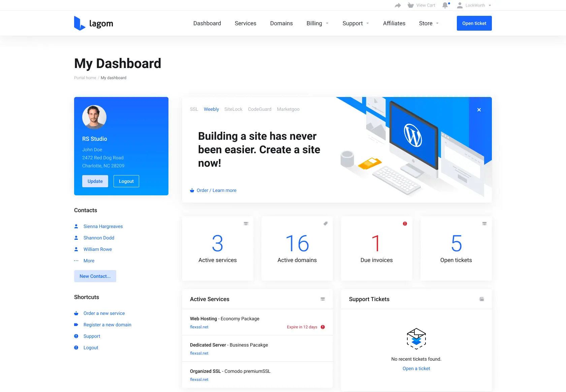Switch to the Weebly banner tab

tap(211, 109)
